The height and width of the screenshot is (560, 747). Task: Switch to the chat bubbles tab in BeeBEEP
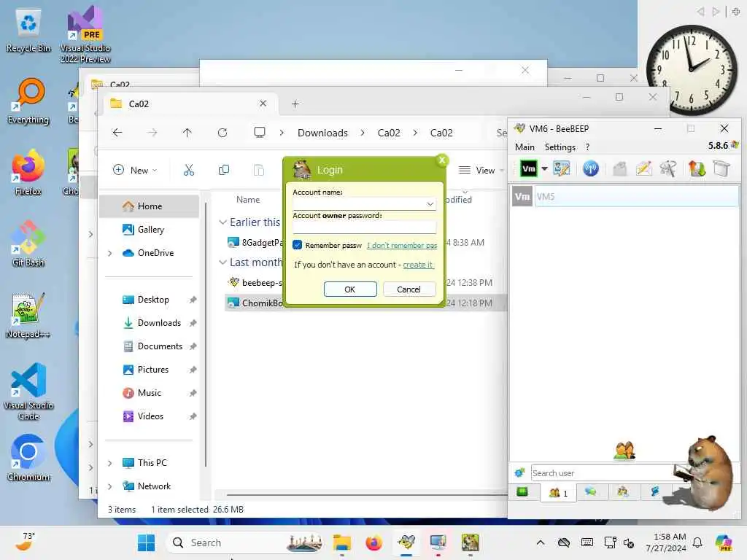591,492
